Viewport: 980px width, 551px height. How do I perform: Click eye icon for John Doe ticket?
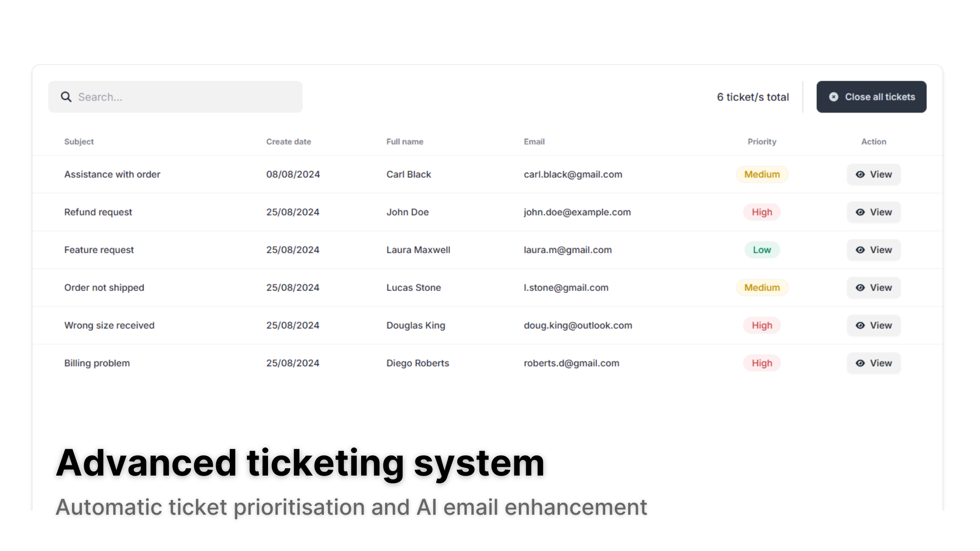(x=860, y=212)
